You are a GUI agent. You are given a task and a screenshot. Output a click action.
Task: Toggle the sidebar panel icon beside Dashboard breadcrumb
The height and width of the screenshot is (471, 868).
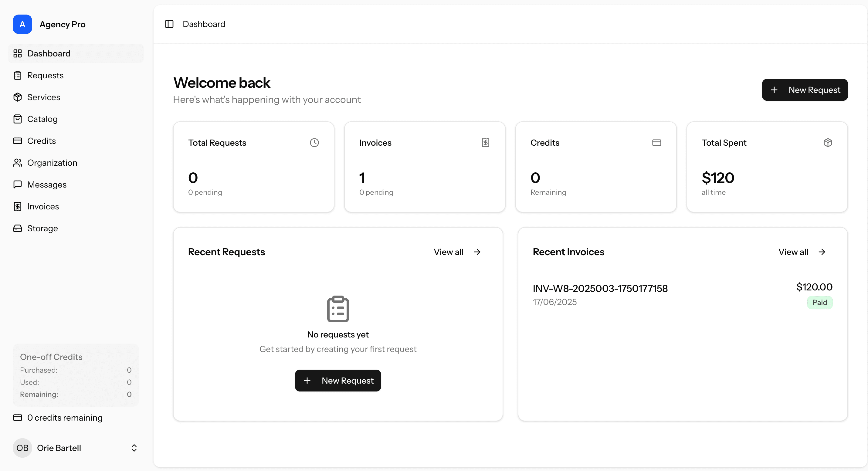[x=169, y=24]
